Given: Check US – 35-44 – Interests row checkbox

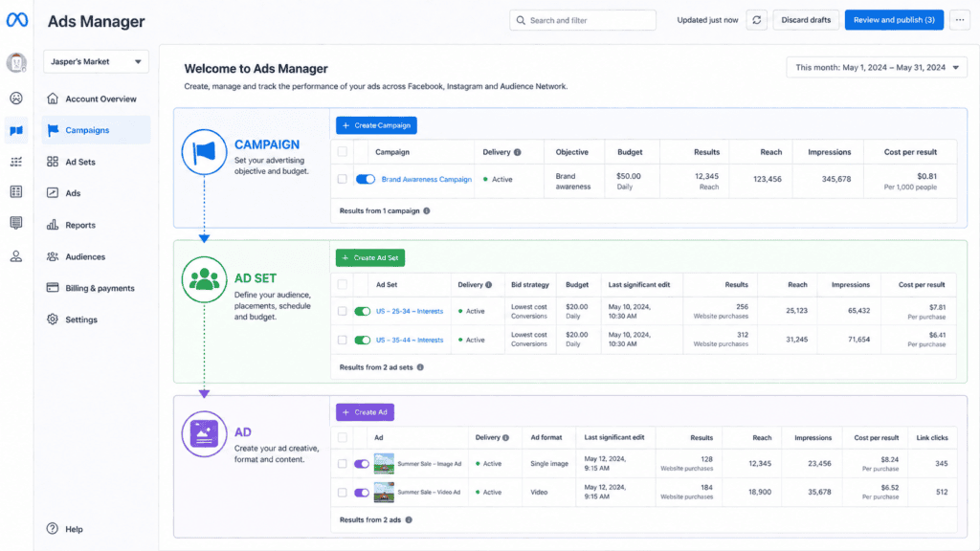Looking at the screenshot, I should (342, 340).
